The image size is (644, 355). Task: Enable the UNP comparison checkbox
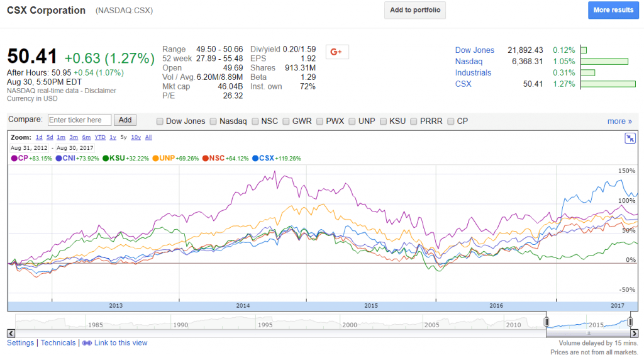(352, 121)
